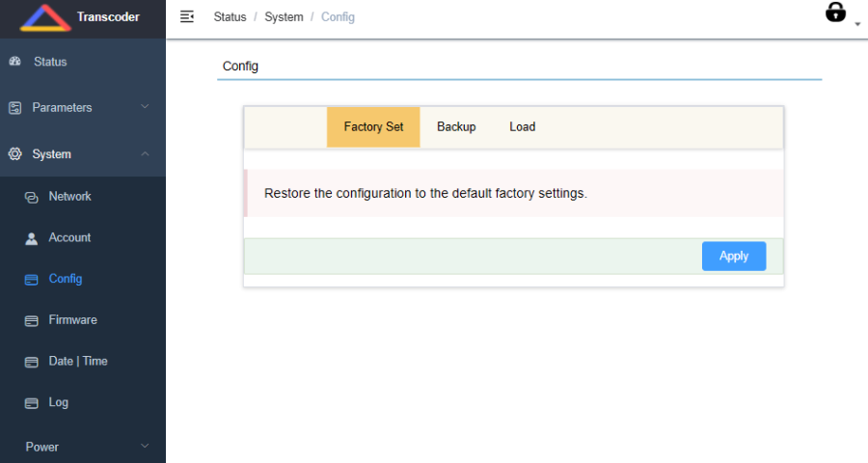The width and height of the screenshot is (868, 463).
Task: Click the Date | Time sidebar icon
Action: [x=31, y=362]
